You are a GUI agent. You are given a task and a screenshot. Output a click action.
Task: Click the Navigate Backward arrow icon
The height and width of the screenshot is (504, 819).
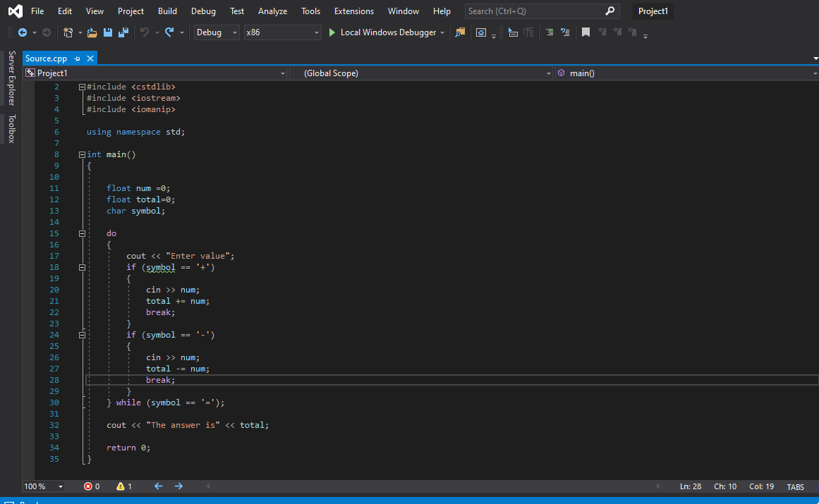(x=23, y=32)
